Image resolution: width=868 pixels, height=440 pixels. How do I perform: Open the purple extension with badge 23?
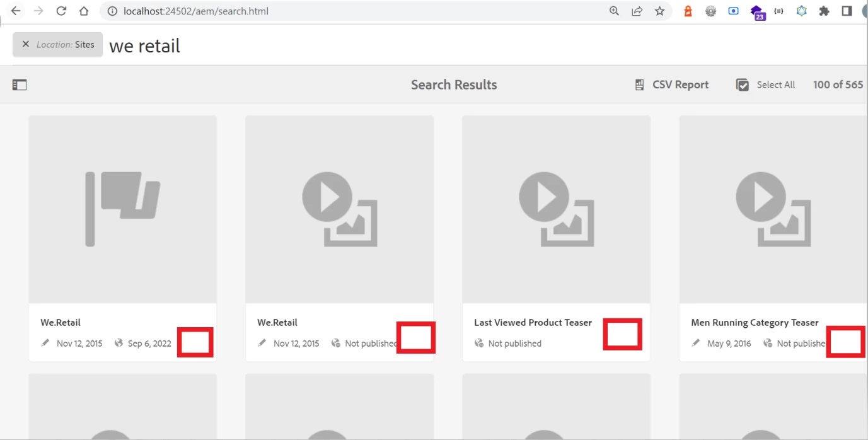point(757,12)
